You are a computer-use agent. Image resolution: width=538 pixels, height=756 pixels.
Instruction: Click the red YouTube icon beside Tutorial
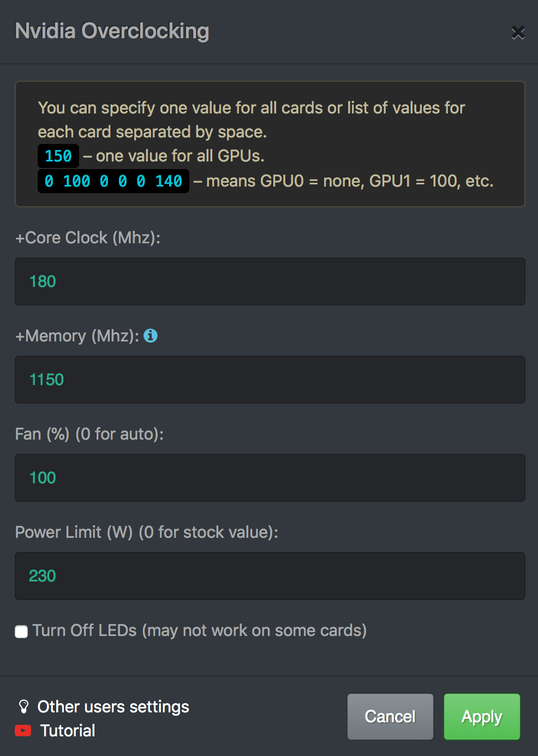point(23,731)
